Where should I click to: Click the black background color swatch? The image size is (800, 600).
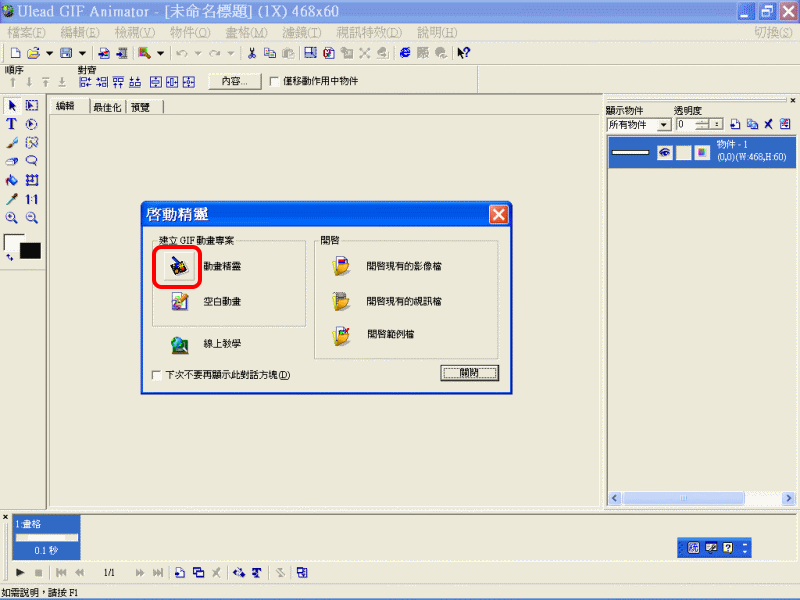[x=30, y=251]
